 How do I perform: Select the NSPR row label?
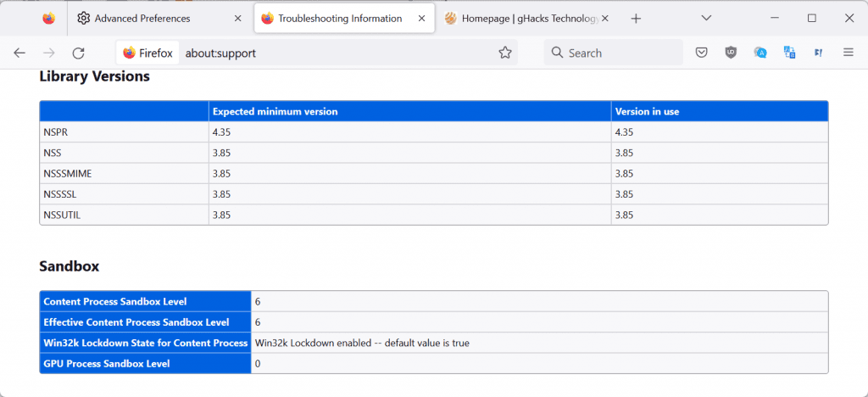click(55, 132)
